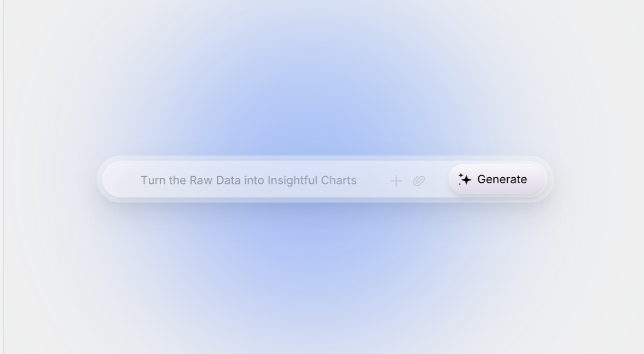Image resolution: width=644 pixels, height=354 pixels.
Task: Start chart generation with Generate
Action: pyautogui.click(x=497, y=179)
